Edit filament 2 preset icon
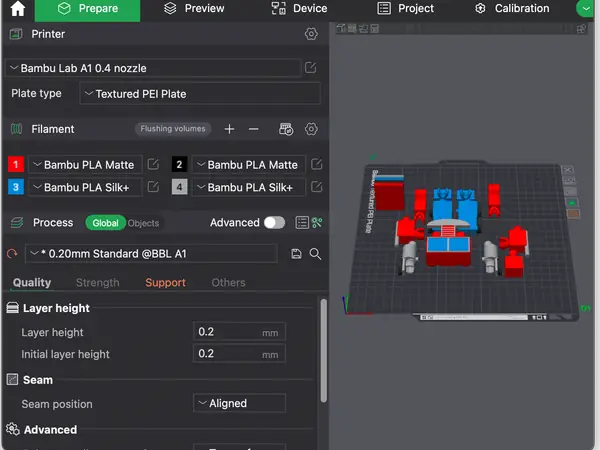The height and width of the screenshot is (450, 600). (x=316, y=165)
